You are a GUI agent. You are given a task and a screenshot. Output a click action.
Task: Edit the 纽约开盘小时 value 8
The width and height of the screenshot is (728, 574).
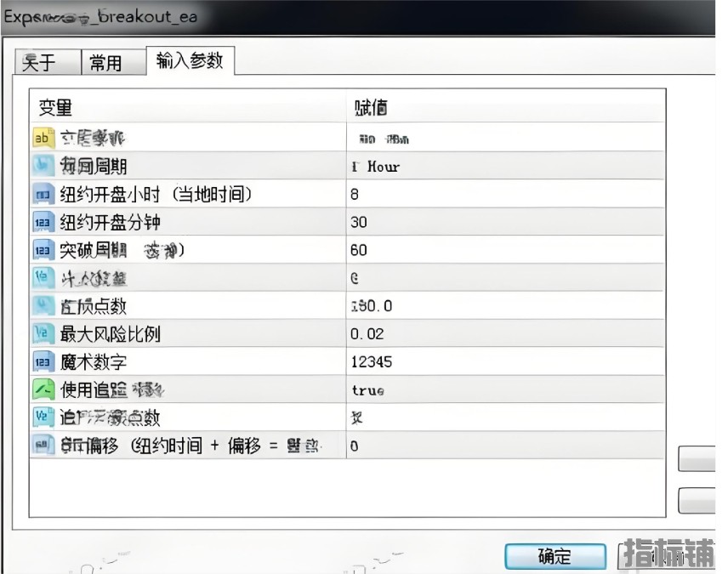pyautogui.click(x=504, y=195)
